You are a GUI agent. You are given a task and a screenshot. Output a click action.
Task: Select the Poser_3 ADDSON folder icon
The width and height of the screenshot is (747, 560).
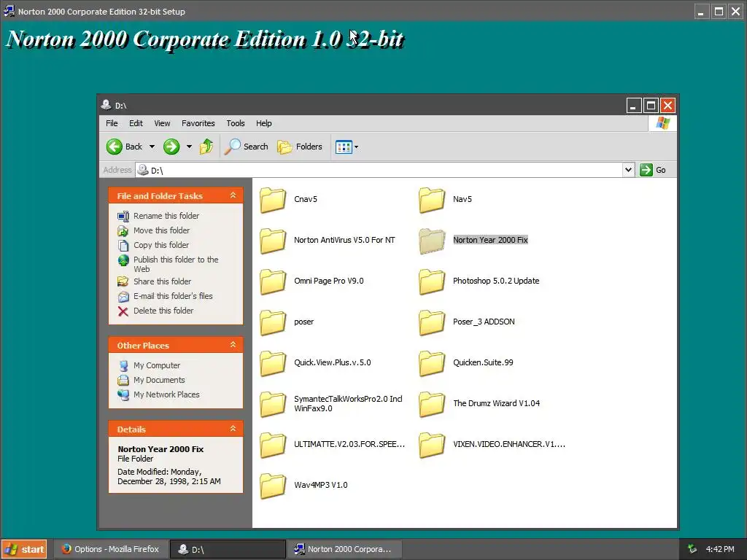pyautogui.click(x=432, y=322)
